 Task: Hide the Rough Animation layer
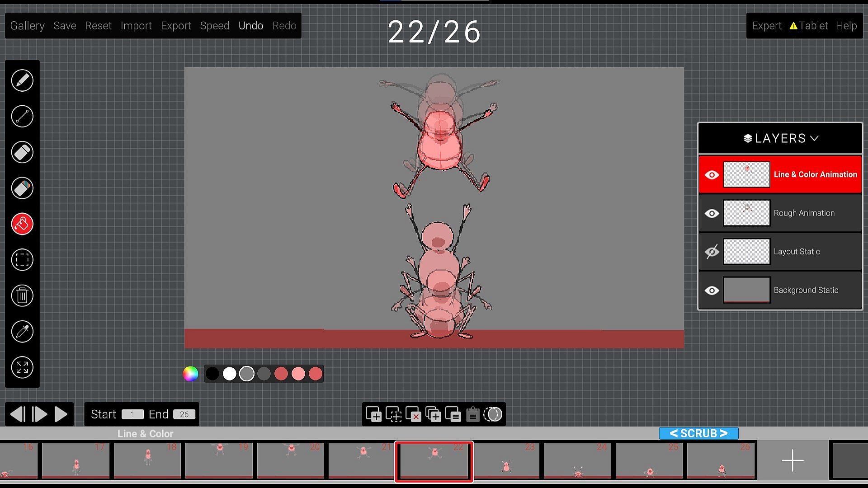712,213
